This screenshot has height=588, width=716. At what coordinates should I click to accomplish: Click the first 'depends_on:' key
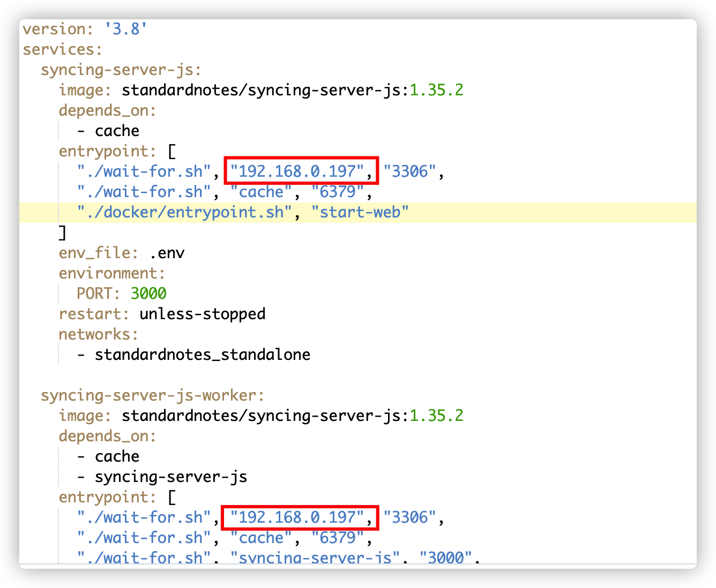pyautogui.click(x=108, y=110)
